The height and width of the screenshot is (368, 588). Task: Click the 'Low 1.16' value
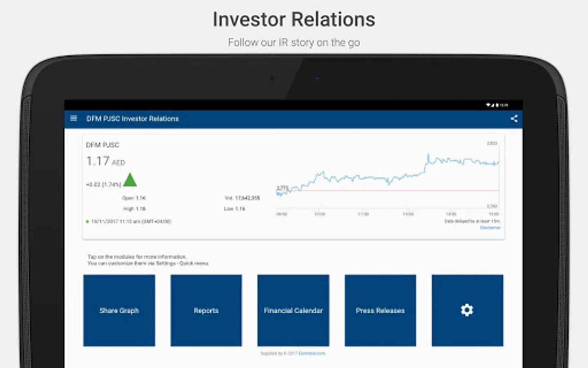tap(234, 209)
